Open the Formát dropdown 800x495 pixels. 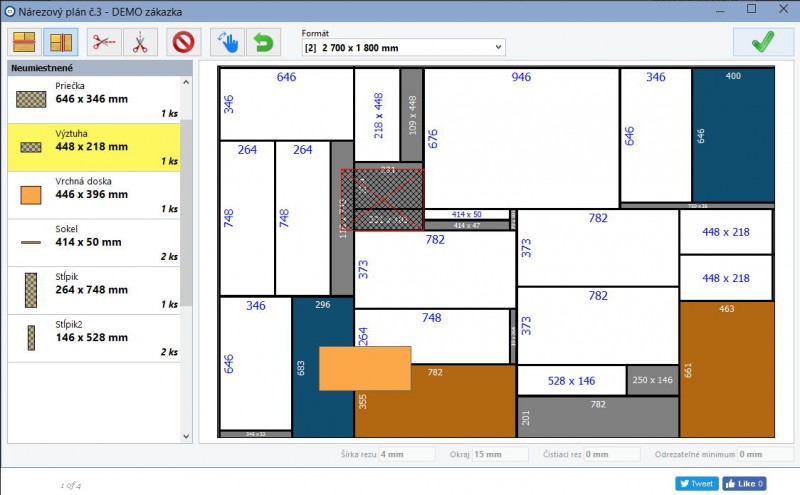(403, 47)
